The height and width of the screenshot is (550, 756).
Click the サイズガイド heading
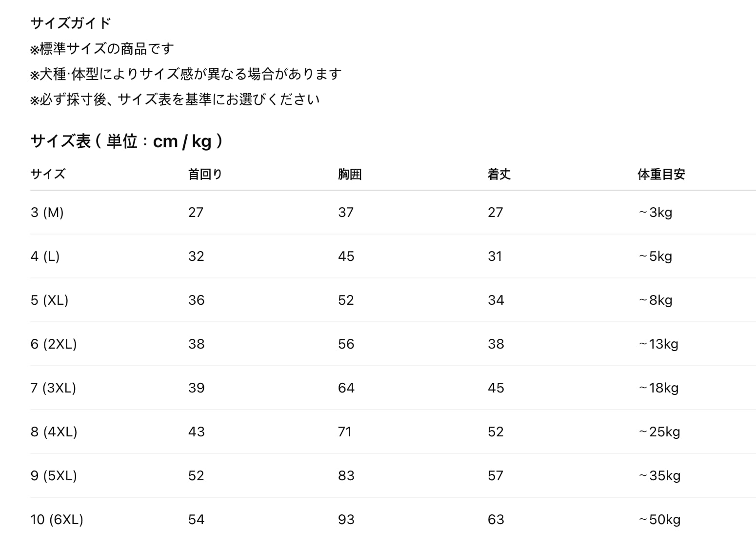coord(71,23)
